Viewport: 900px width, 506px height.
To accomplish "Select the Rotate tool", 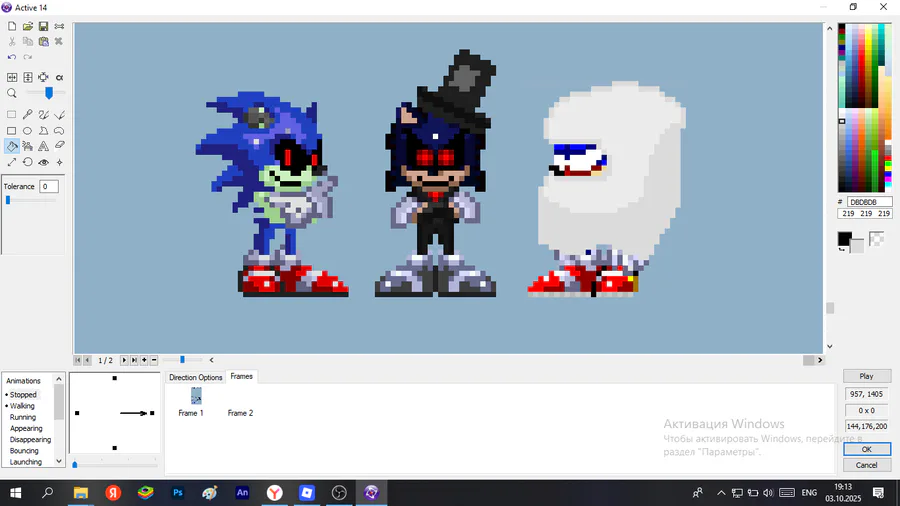I will click(28, 162).
